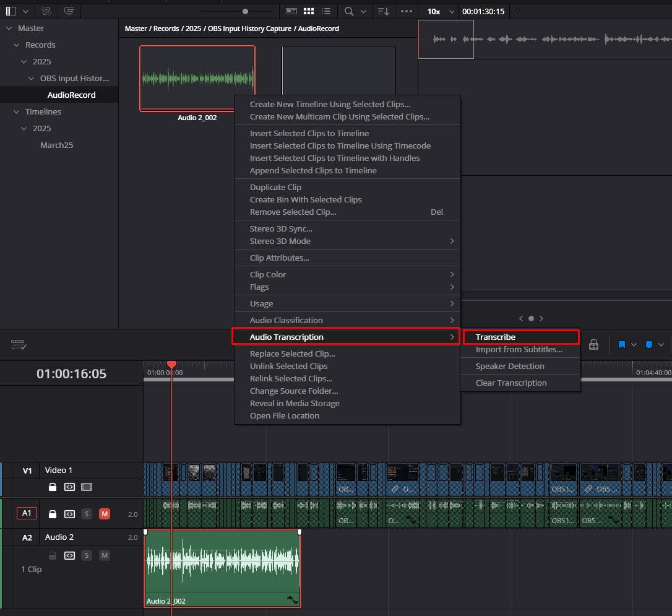Lock the Video 1 track

(53, 487)
